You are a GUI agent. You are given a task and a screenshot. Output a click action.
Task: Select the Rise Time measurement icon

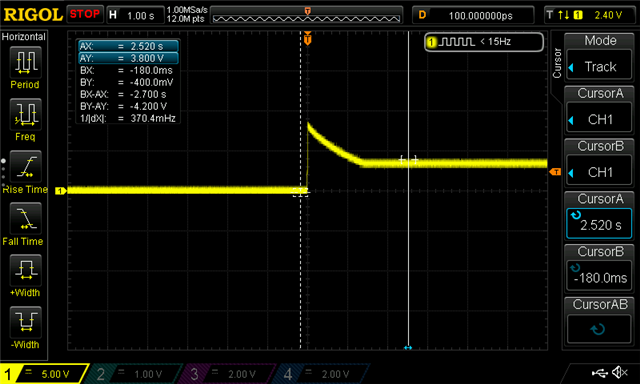(x=25, y=166)
